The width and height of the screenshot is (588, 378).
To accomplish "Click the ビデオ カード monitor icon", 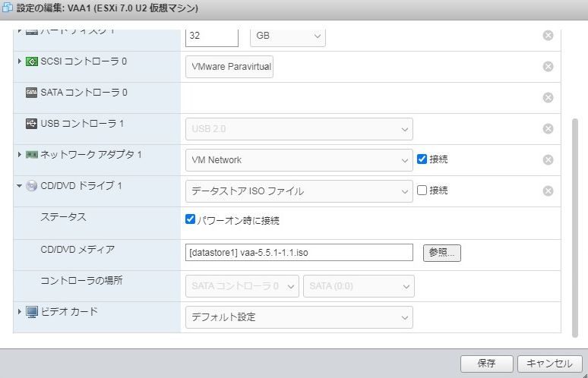I will [x=32, y=312].
